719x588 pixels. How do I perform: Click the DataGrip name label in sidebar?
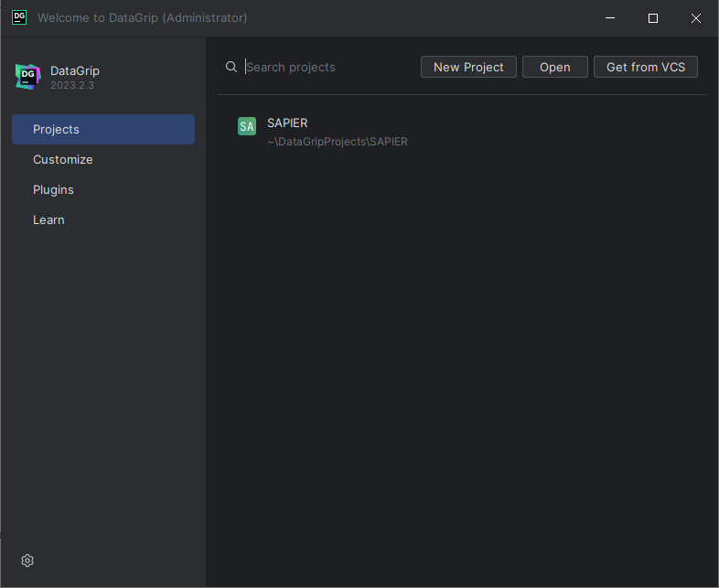75,70
